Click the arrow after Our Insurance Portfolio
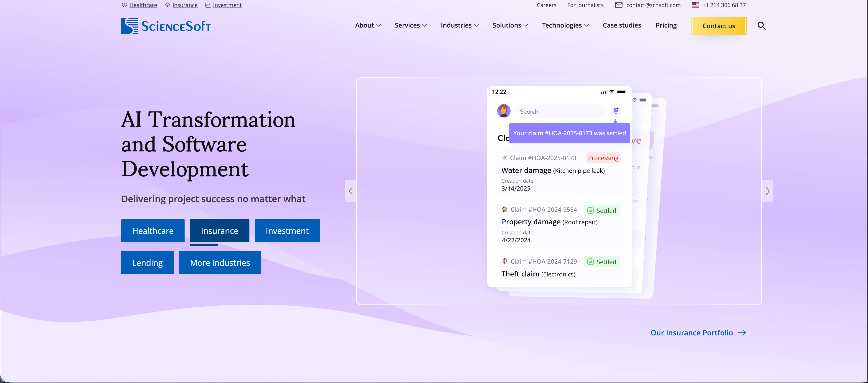Image resolution: width=868 pixels, height=383 pixels. [742, 333]
